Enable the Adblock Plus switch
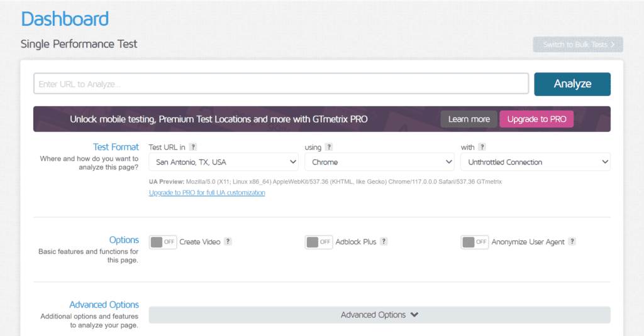Screen dimensions: 644x336 pyautogui.click(x=319, y=242)
